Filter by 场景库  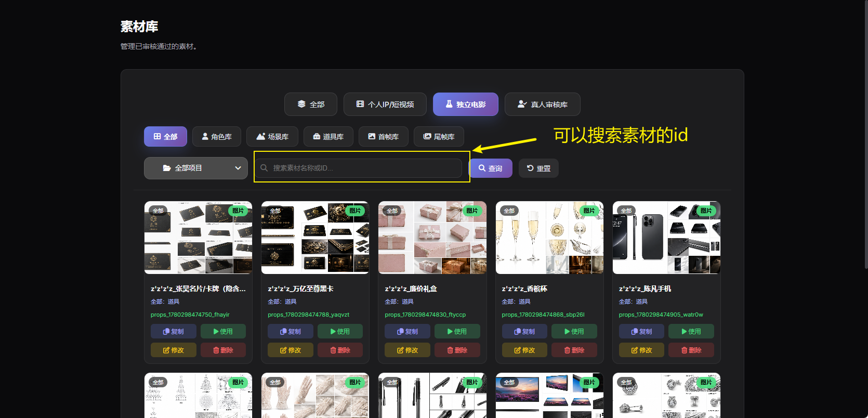(272, 137)
